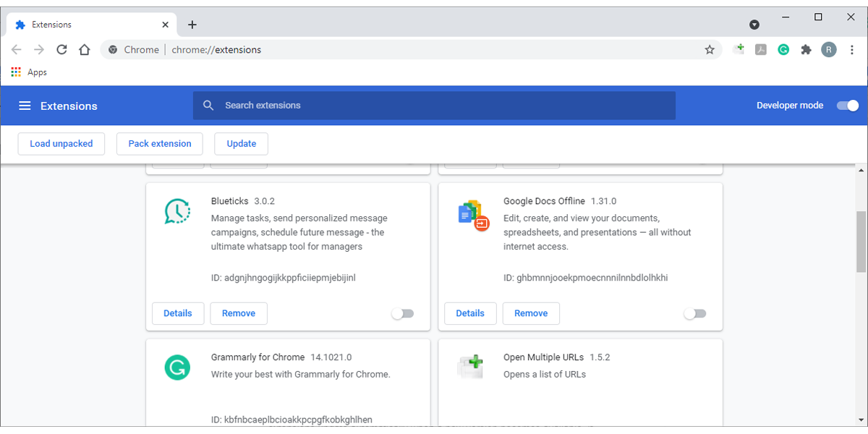
Task: Focus the Search extensions field
Action: click(434, 106)
